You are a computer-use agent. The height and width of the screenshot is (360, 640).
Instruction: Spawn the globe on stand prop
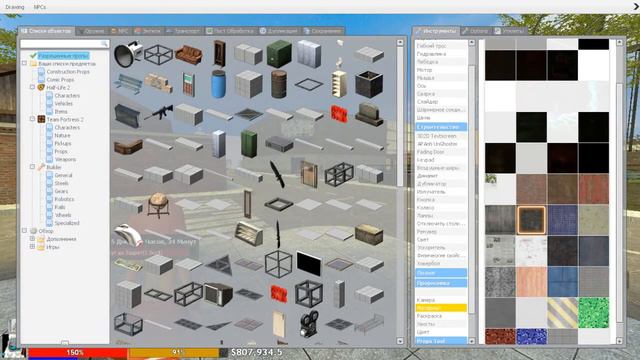[x=158, y=205]
